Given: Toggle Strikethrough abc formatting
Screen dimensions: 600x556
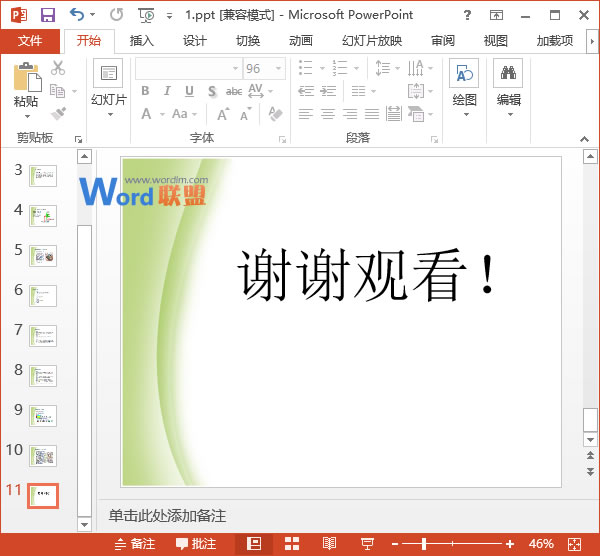Looking at the screenshot, I should click(233, 91).
